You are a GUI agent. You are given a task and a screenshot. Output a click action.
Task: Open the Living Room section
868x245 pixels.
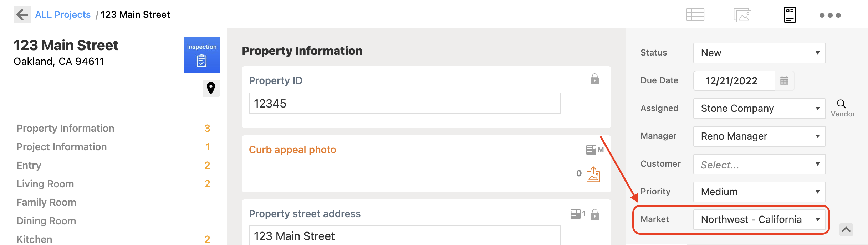(45, 184)
